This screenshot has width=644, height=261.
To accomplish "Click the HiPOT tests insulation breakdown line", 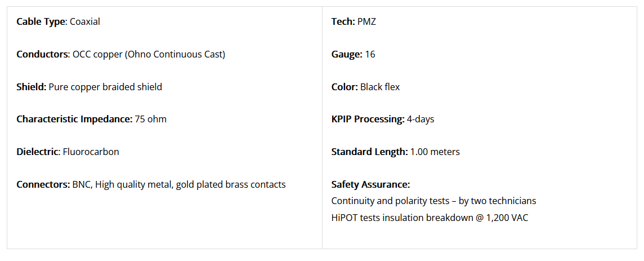I will (430, 218).
